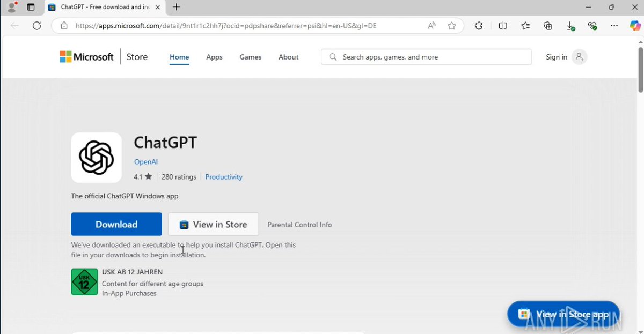Open Read aloud icon in address bar
This screenshot has height=334, width=644.
[432, 26]
